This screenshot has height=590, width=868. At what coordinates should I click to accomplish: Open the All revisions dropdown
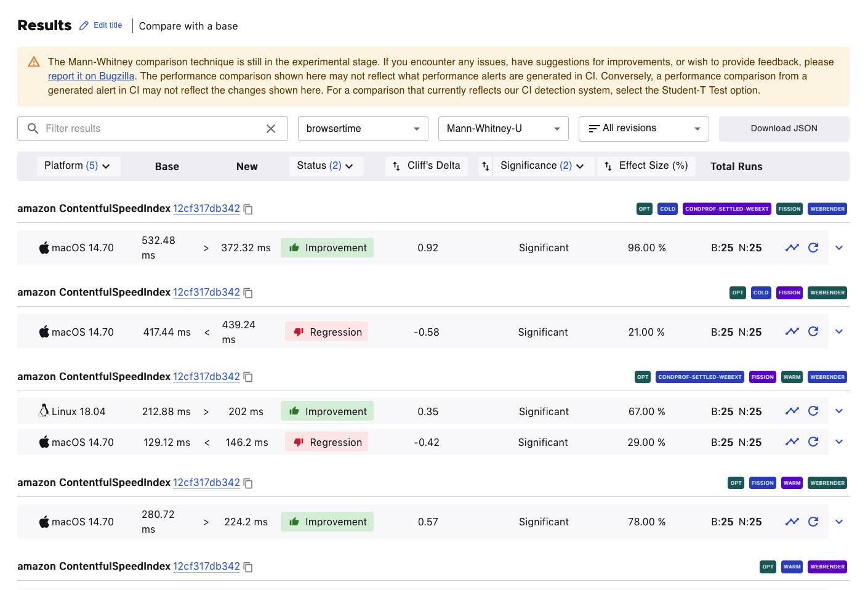click(643, 129)
